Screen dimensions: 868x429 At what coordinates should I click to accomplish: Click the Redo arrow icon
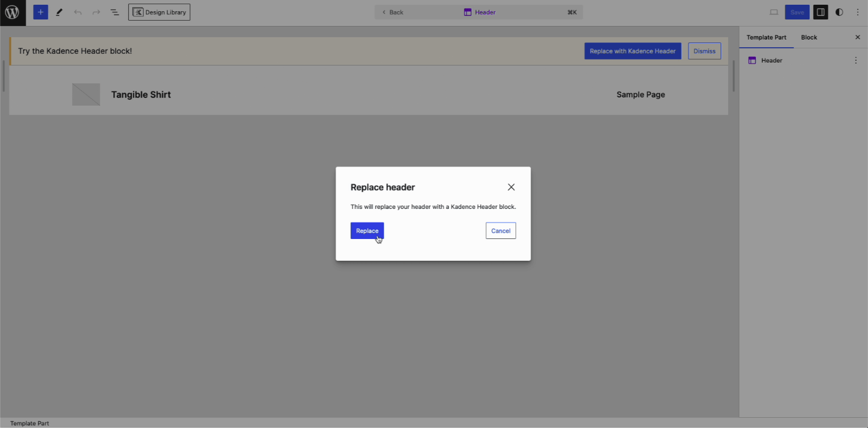96,12
